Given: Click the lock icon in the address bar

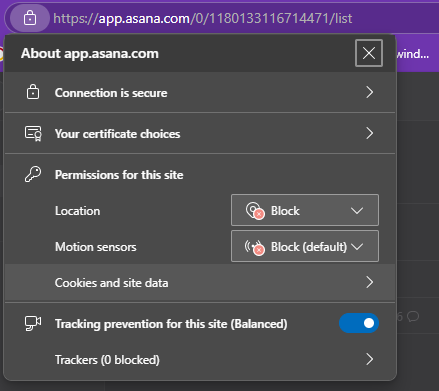Looking at the screenshot, I should tap(30, 18).
